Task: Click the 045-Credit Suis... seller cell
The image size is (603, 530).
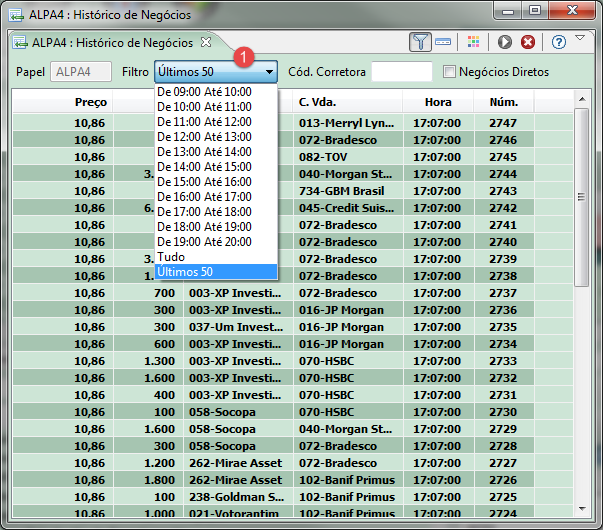Action: click(x=348, y=208)
